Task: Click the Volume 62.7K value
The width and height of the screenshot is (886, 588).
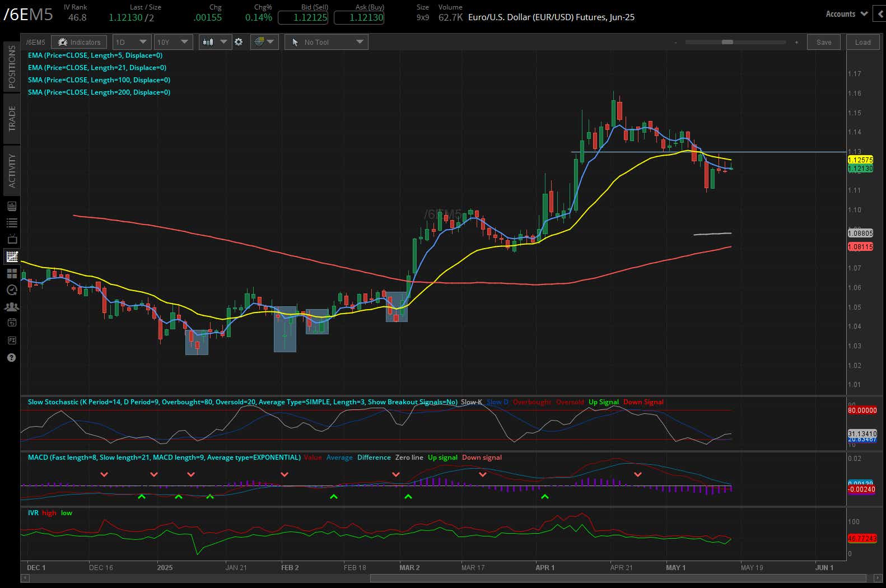Action: click(450, 17)
